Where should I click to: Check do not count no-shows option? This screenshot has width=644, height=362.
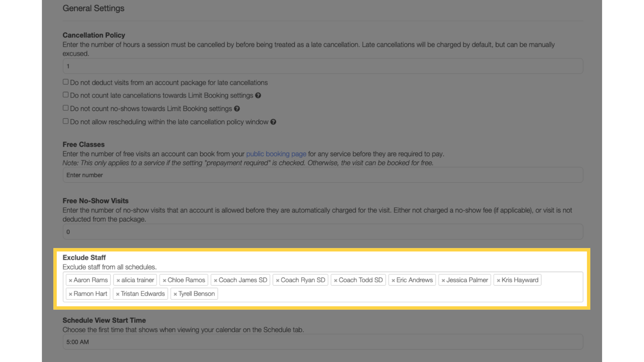tap(66, 108)
